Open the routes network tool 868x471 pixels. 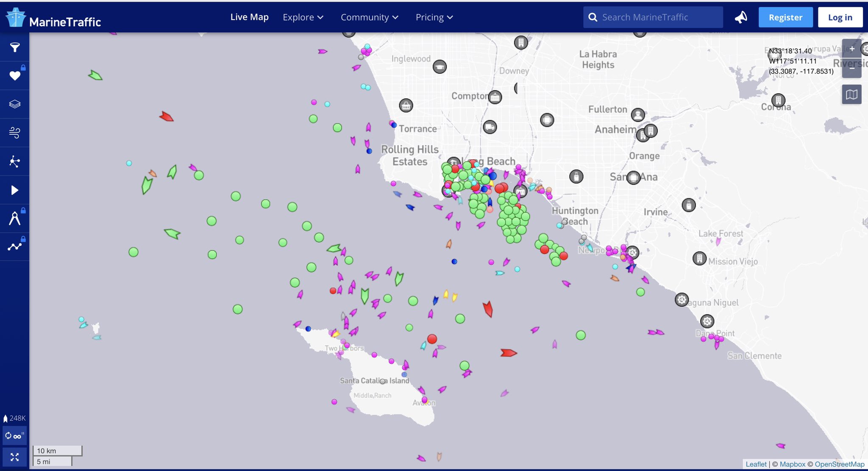pyautogui.click(x=14, y=161)
